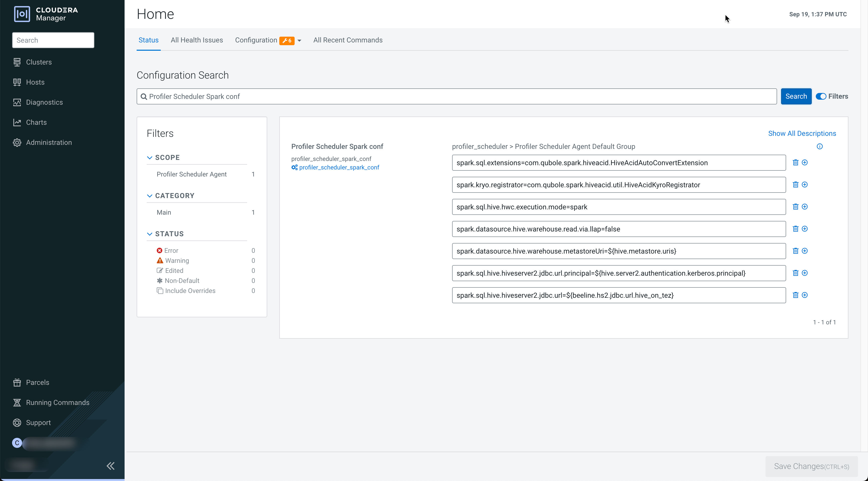Delete the spark.sql.extensions entry with trash icon
868x481 pixels.
click(795, 162)
